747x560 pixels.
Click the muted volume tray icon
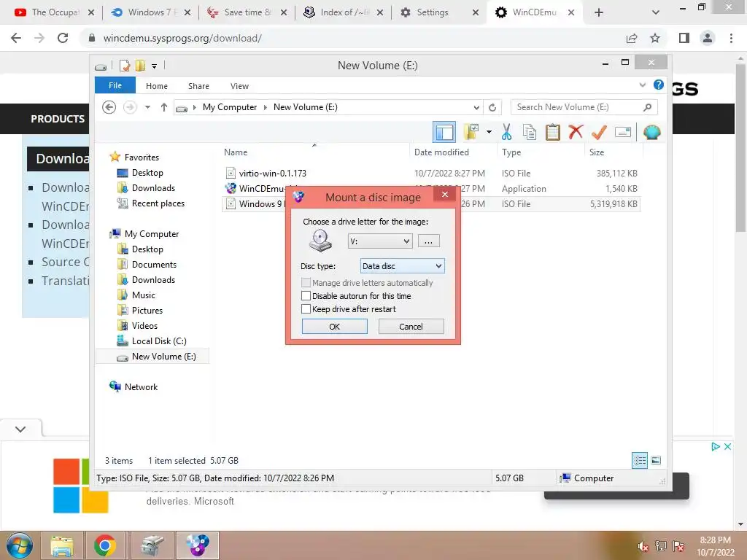(643, 546)
